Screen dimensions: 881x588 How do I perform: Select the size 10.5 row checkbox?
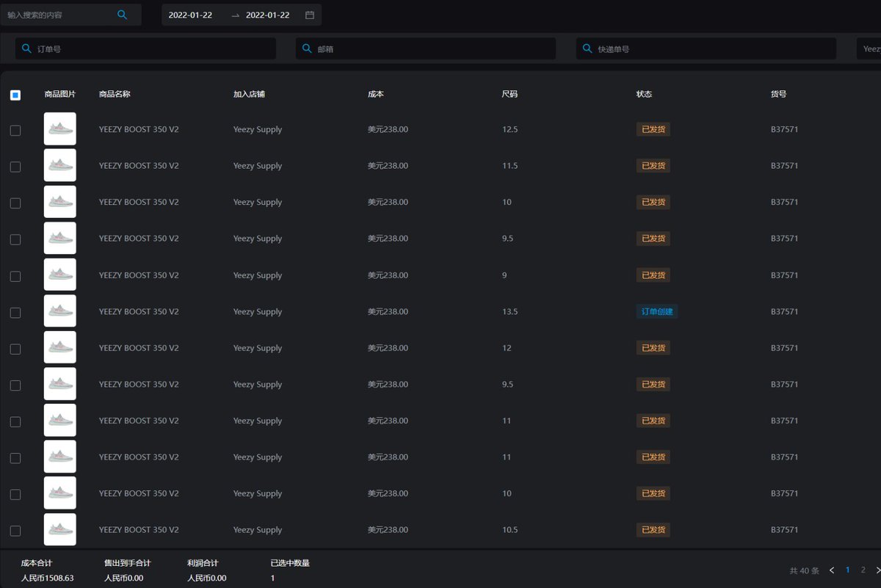point(15,531)
